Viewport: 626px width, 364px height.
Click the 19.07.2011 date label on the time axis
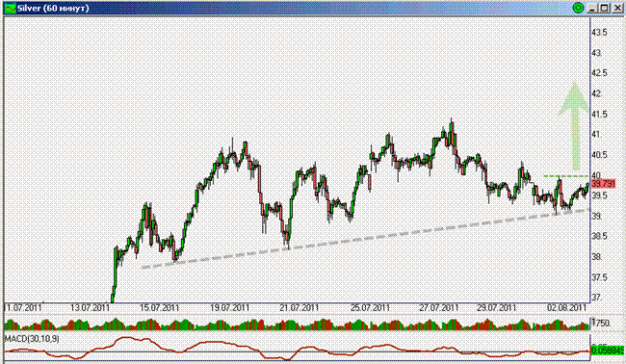coord(230,308)
